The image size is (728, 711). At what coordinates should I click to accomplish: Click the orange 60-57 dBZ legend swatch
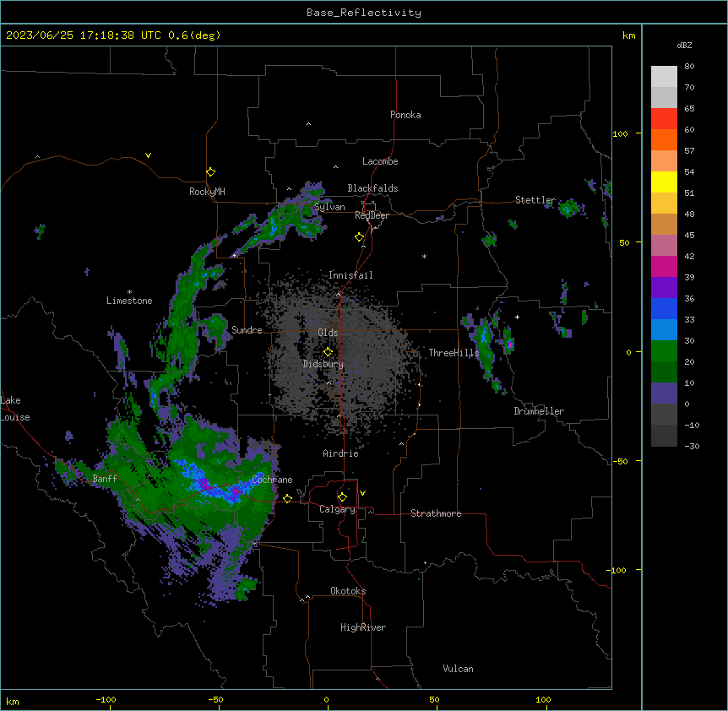click(x=664, y=140)
